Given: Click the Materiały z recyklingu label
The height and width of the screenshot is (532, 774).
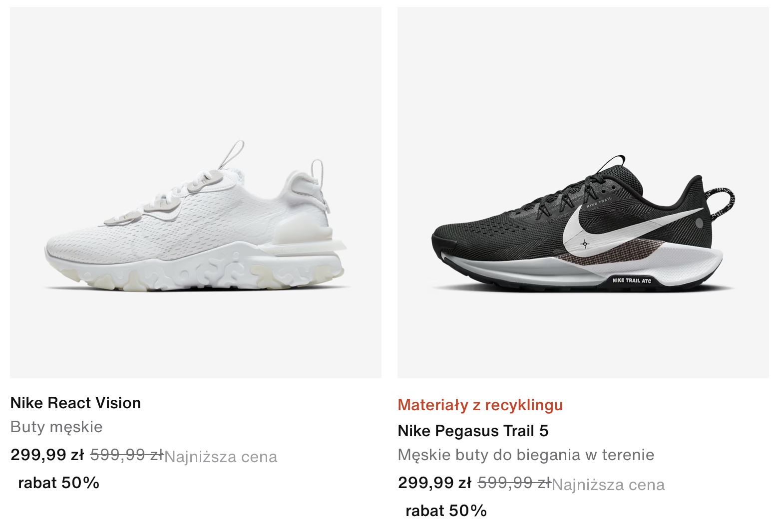Looking at the screenshot, I should pos(480,405).
